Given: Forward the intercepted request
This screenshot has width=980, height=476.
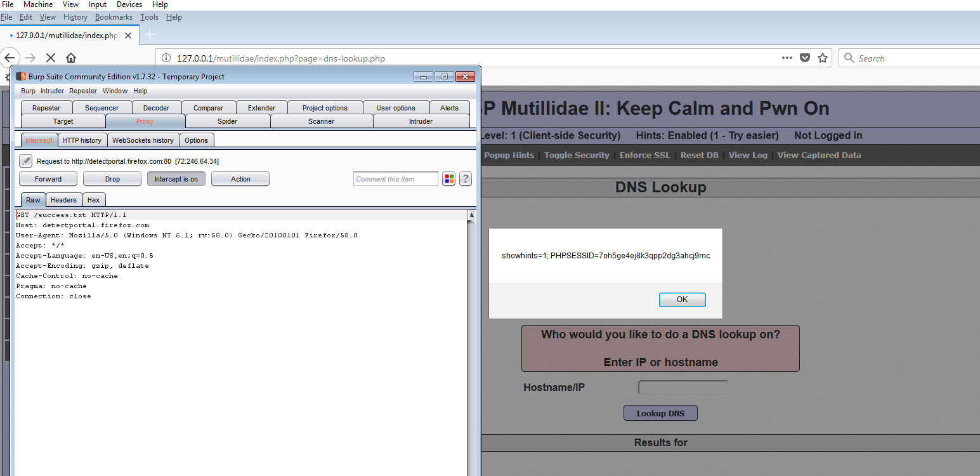Looking at the screenshot, I should point(48,179).
